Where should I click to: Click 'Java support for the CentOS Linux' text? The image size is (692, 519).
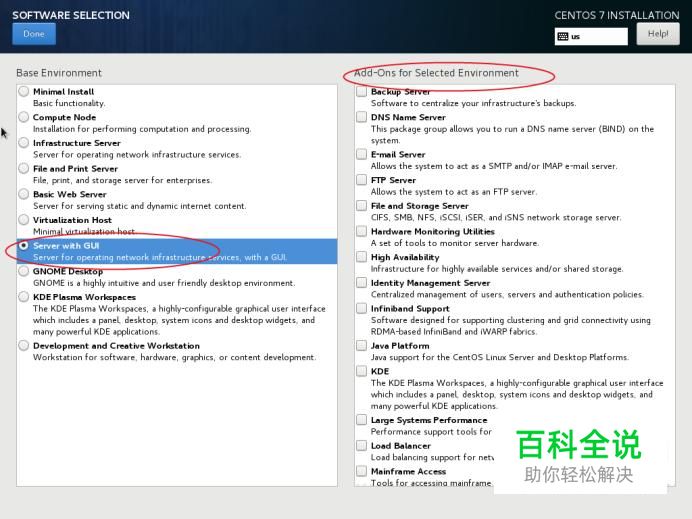(500, 357)
